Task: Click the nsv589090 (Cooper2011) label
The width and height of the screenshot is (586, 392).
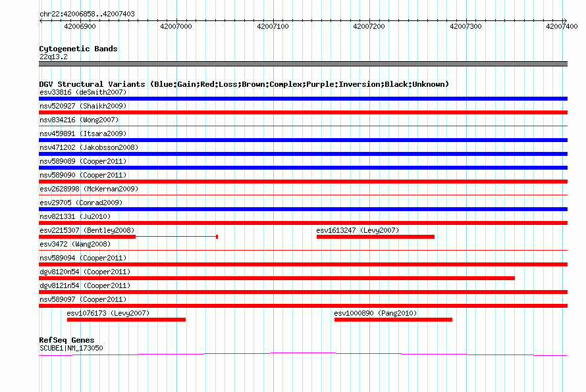Action: point(83,175)
